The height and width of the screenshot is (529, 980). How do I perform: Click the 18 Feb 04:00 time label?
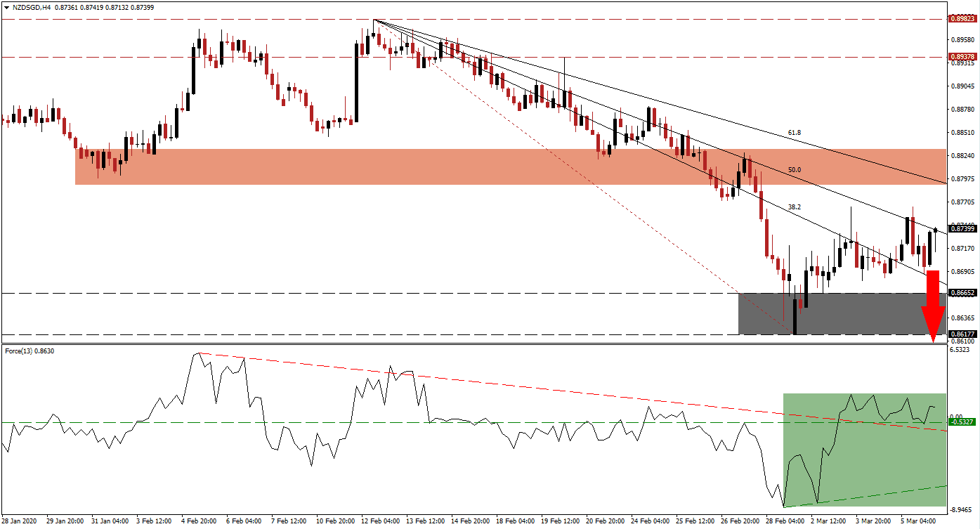(x=516, y=522)
